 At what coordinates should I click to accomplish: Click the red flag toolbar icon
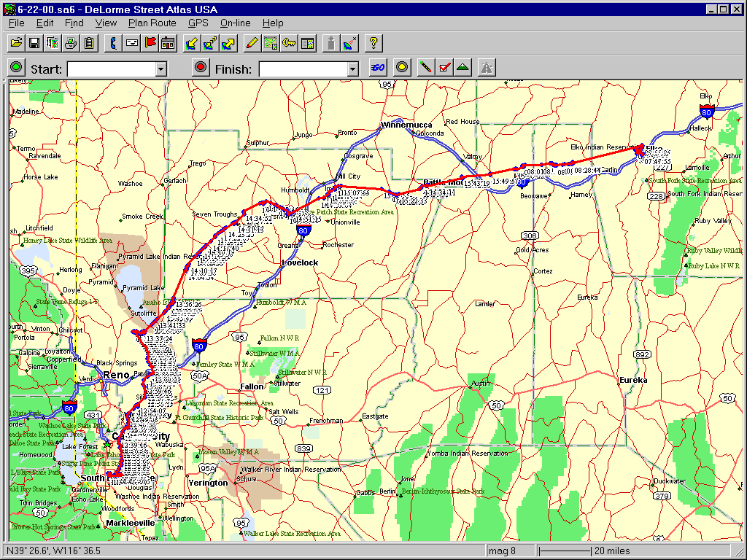point(150,43)
